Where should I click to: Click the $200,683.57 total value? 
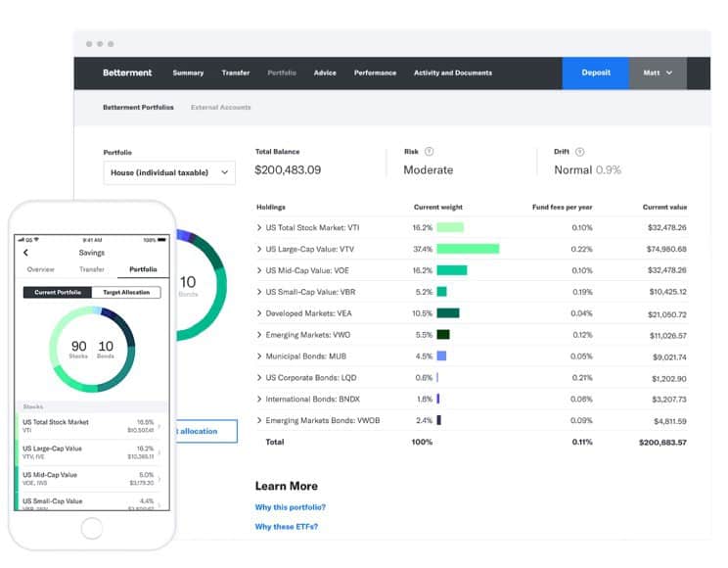point(662,443)
